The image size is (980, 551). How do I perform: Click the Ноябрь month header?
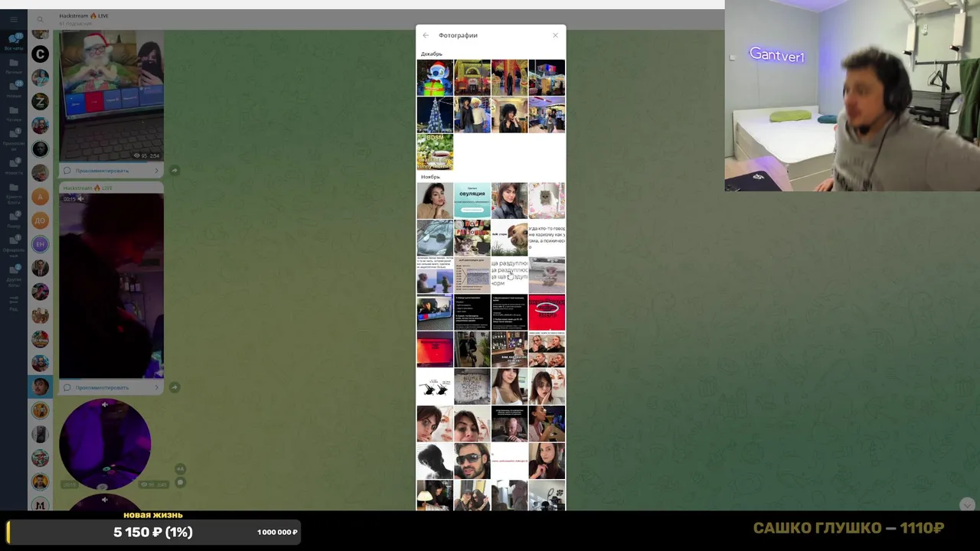[x=430, y=177]
